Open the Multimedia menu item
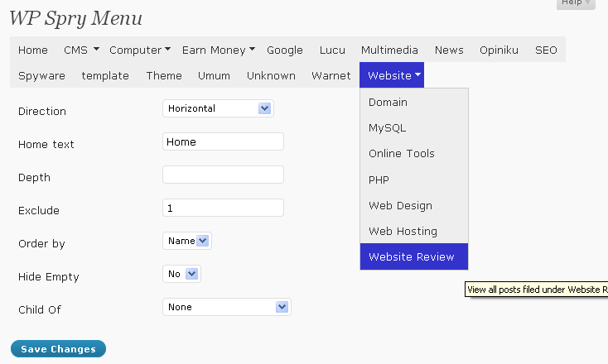The width and height of the screenshot is (608, 364). (389, 50)
